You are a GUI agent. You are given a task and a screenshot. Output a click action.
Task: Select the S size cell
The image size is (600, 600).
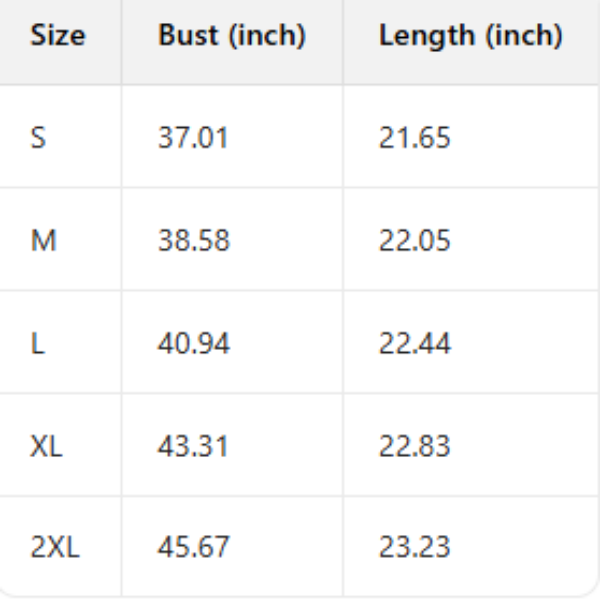point(38,138)
